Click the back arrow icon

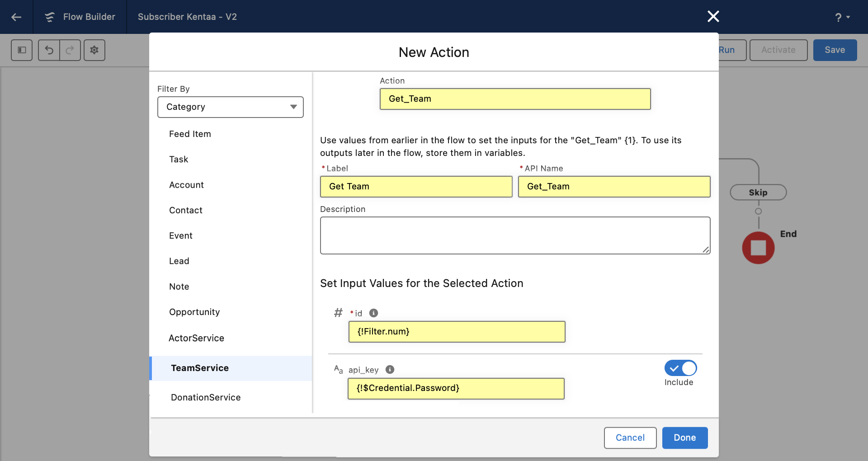16,17
